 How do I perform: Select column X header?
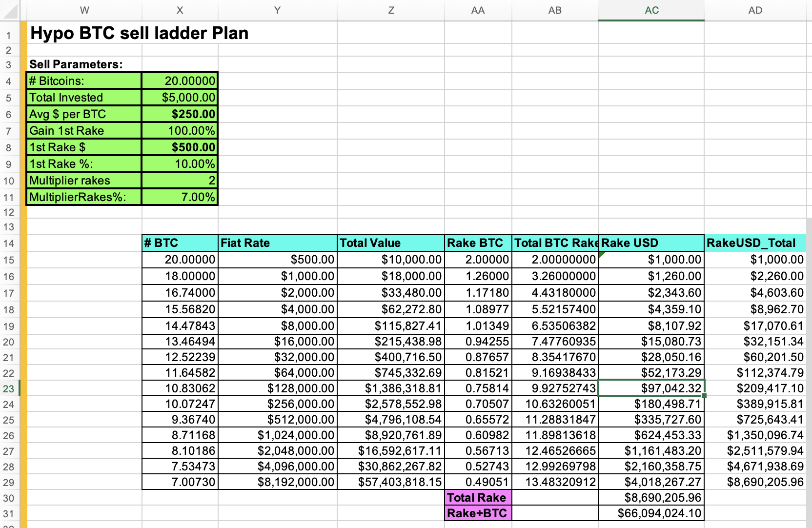click(x=180, y=10)
